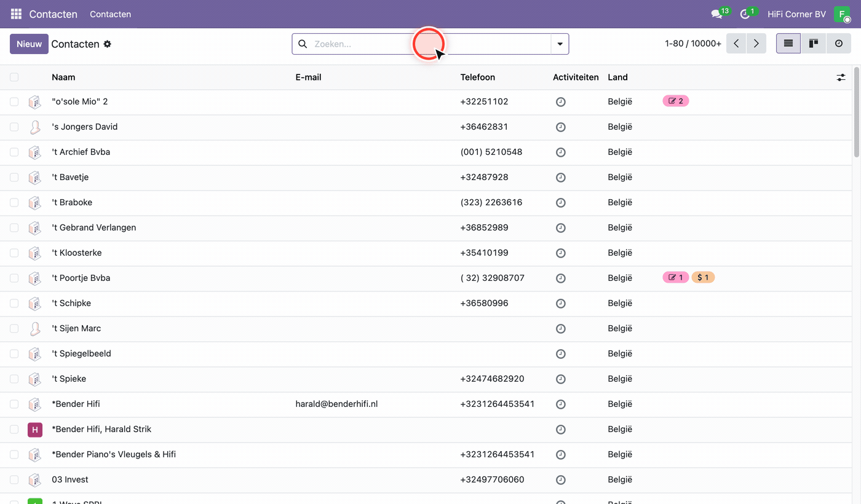Viewport: 861px width, 504px height.
Task: Click the search magnifier icon
Action: [303, 44]
